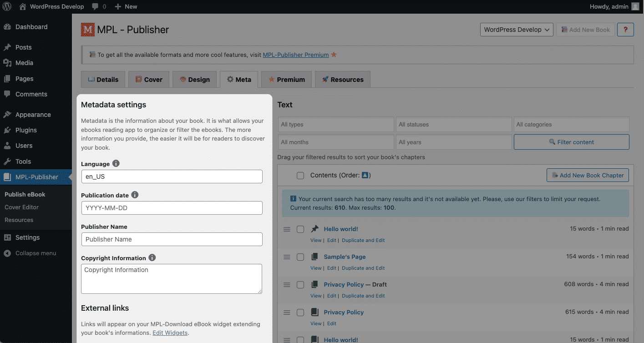The height and width of the screenshot is (343, 644).
Task: Check the first Hello world! chapter checkbox
Action: tap(300, 229)
